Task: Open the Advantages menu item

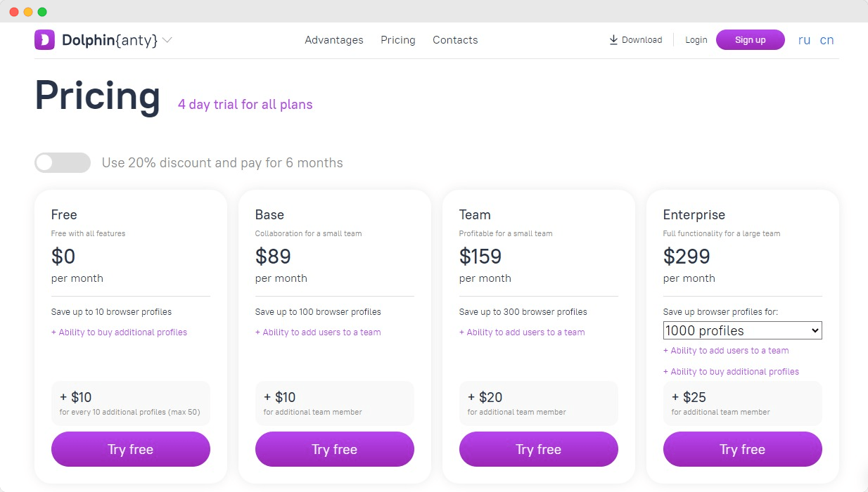Action: pos(334,40)
